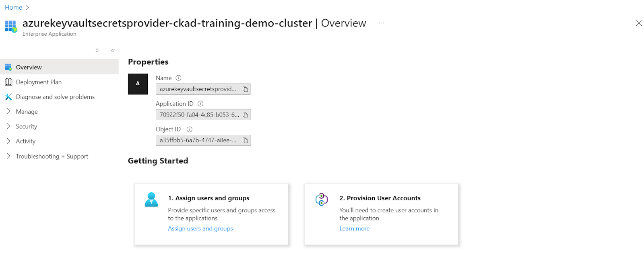Open the Learn more link
Image resolution: width=644 pixels, height=255 pixels.
tap(355, 228)
